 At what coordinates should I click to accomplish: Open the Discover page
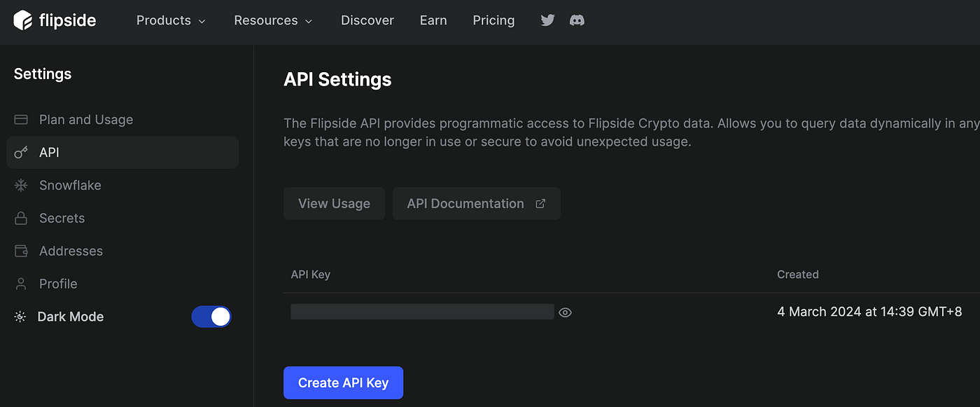click(x=367, y=20)
